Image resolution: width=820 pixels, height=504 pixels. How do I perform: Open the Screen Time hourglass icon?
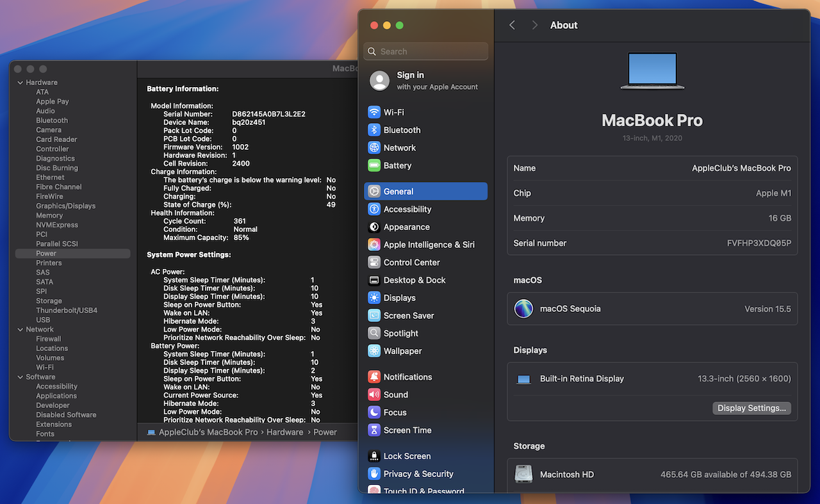click(x=374, y=430)
